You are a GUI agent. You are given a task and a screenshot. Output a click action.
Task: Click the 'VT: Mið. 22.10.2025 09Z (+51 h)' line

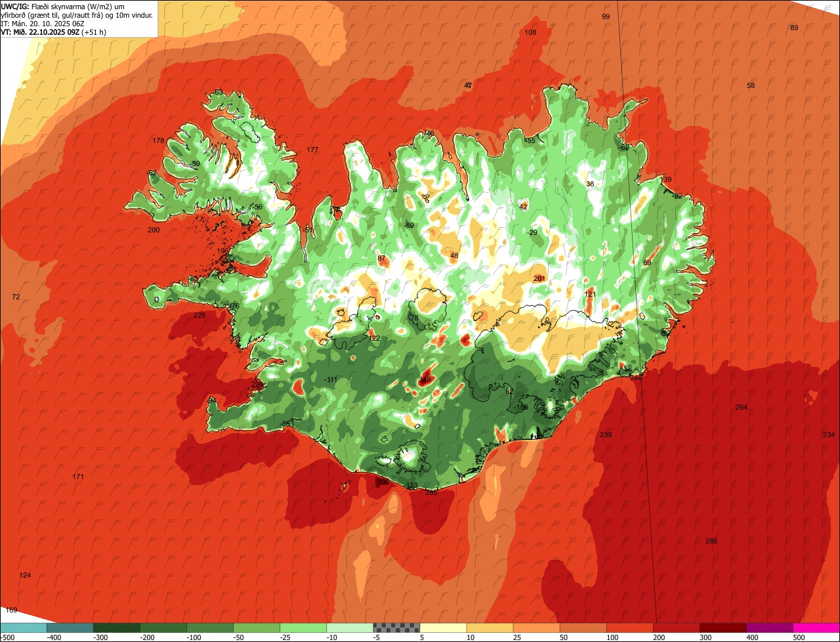point(54,32)
